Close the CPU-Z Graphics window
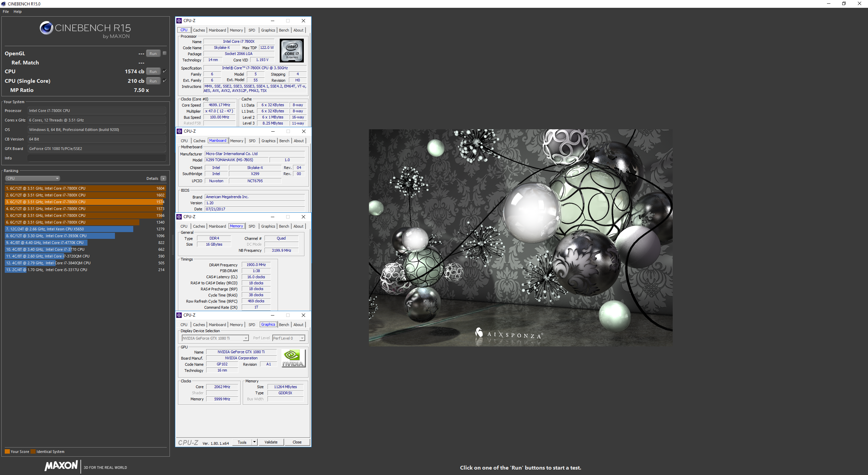 (x=303, y=315)
